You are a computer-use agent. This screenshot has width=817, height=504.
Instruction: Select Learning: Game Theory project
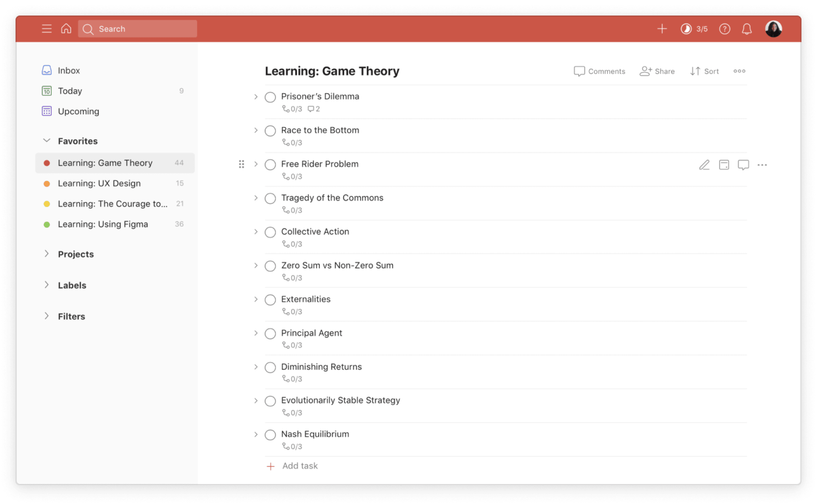click(115, 163)
